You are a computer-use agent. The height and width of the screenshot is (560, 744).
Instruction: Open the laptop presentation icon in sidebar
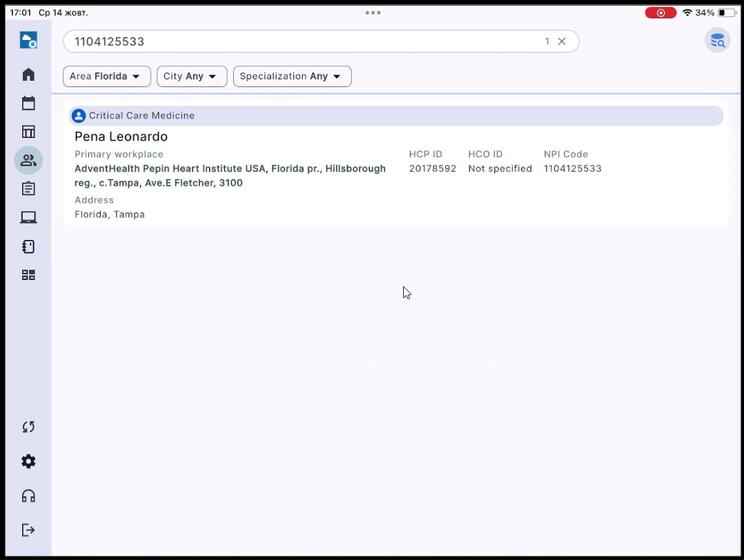coord(28,217)
